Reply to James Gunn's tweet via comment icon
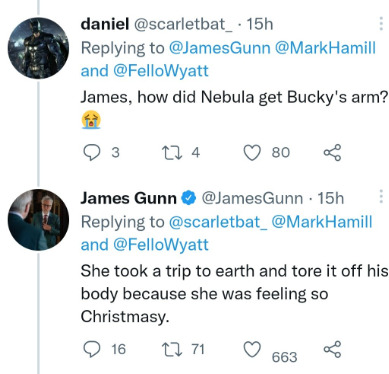Screen dimensions: 389x374 coord(91,349)
